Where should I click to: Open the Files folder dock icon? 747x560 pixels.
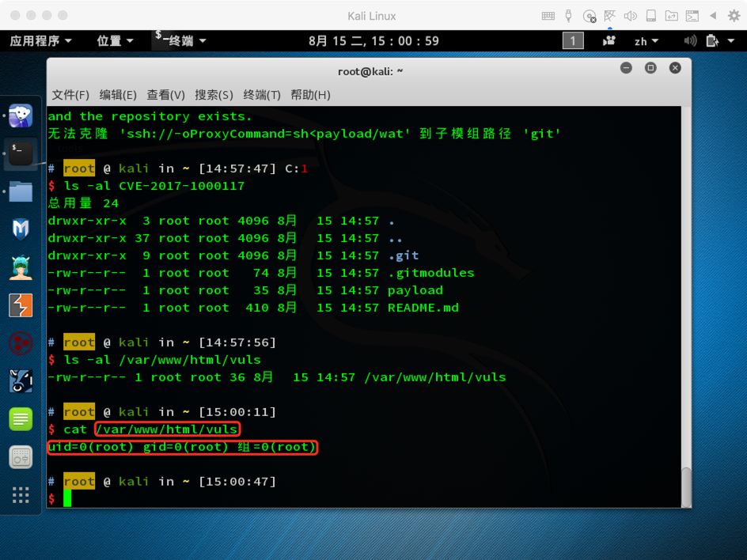pyautogui.click(x=21, y=191)
